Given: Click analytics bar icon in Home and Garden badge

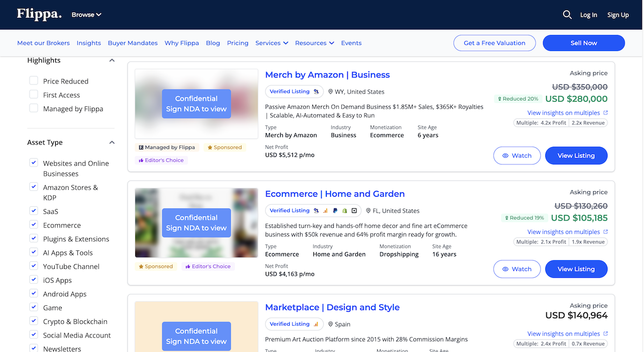Looking at the screenshot, I should click(325, 211).
